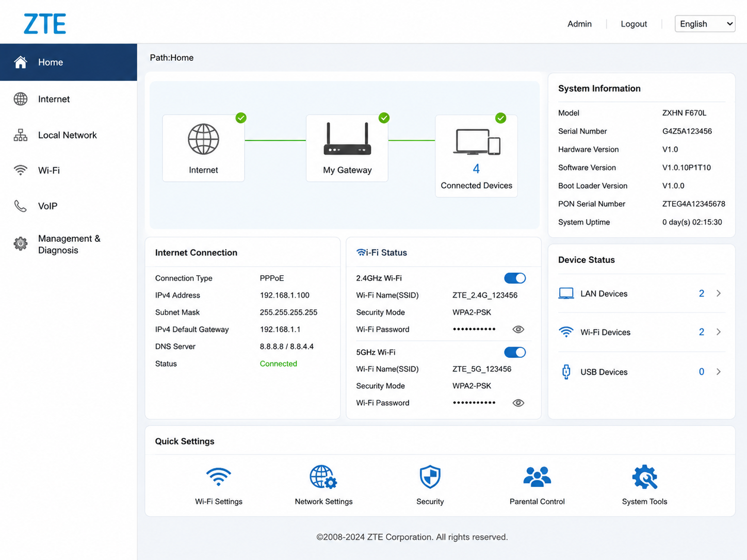Click the Management & Diagnosis gear icon
Viewport: 747px width, 560px height.
[x=21, y=244]
